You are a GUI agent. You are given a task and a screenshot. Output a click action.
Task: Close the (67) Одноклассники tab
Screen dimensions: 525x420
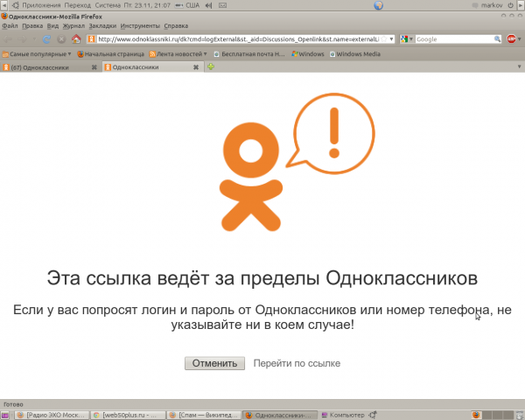[94, 67]
